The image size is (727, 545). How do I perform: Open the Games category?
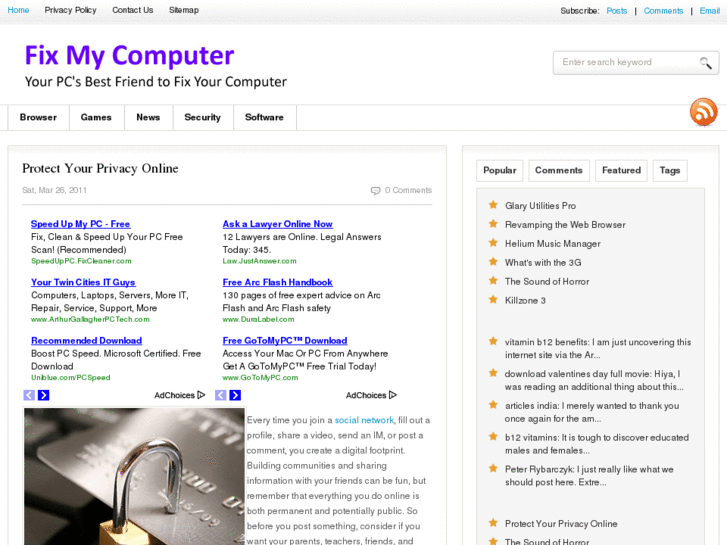click(96, 117)
